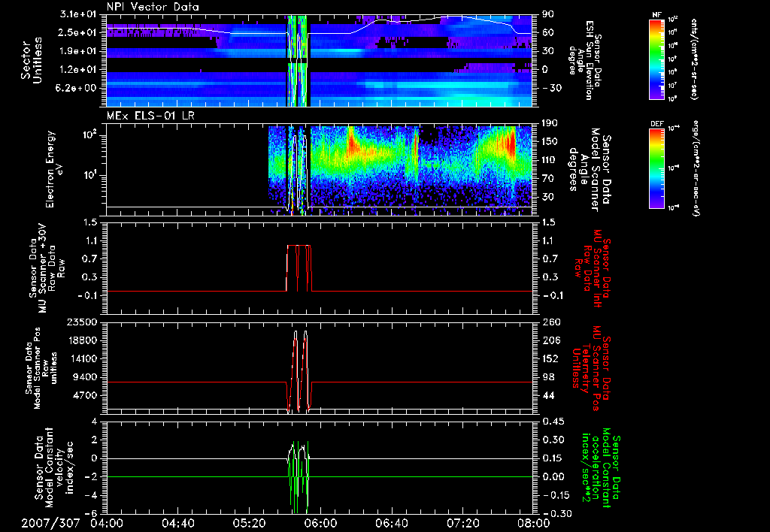This screenshot has width=770, height=532.
Task: Click the "1.2e+01" sector tick value
Action: click(77, 70)
